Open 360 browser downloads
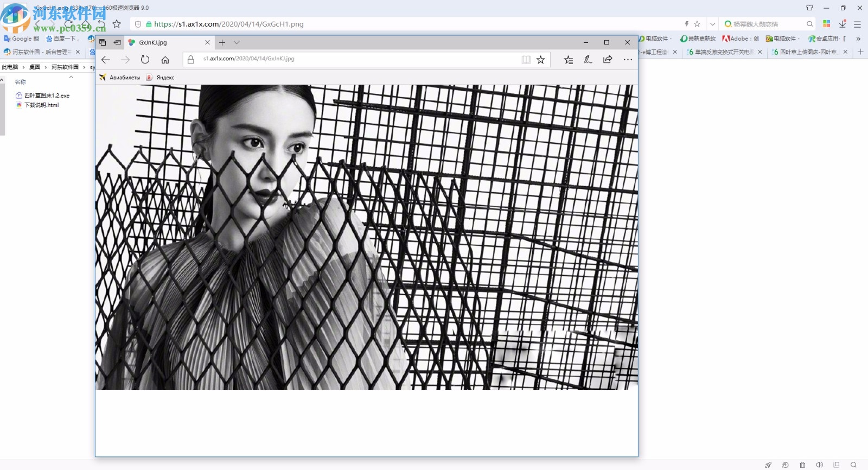 (x=843, y=24)
